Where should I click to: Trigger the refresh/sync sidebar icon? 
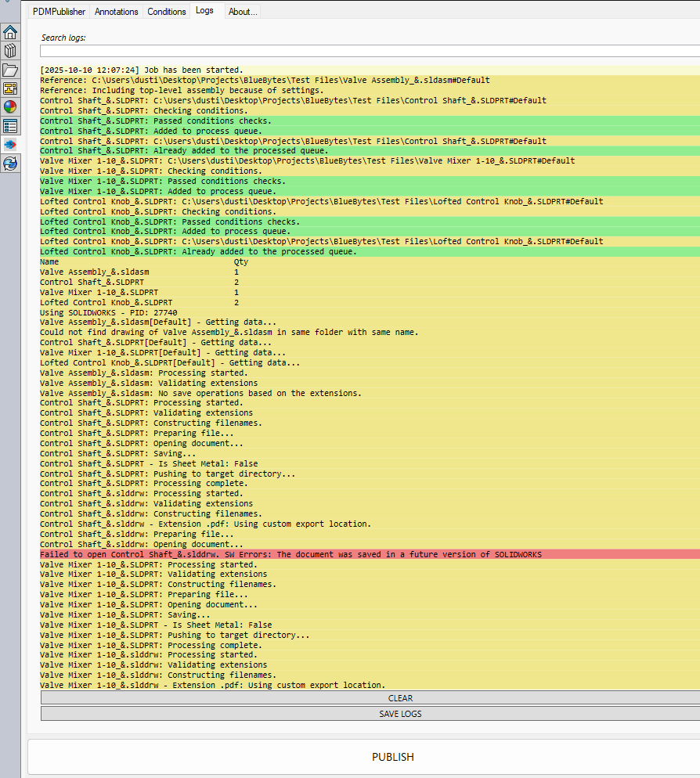pos(9,161)
